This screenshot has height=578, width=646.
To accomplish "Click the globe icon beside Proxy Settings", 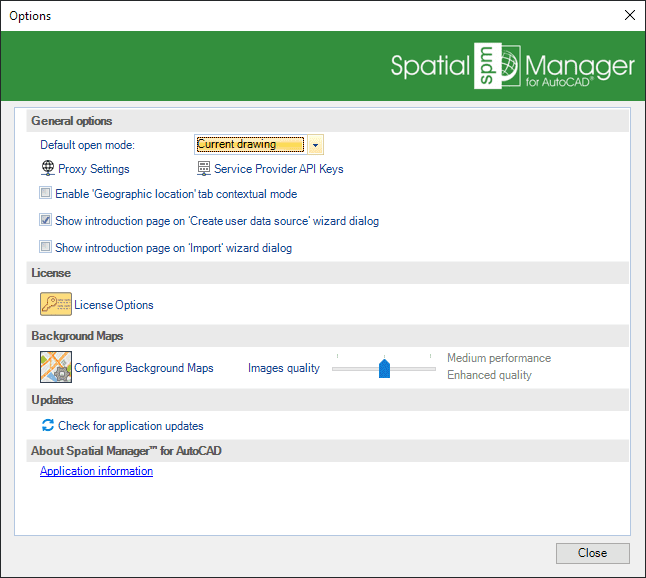I will [x=47, y=169].
